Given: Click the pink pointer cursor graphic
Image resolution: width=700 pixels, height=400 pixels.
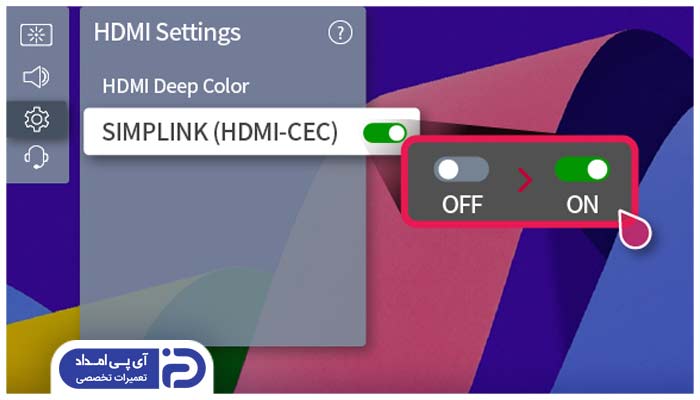Looking at the screenshot, I should click(635, 229).
